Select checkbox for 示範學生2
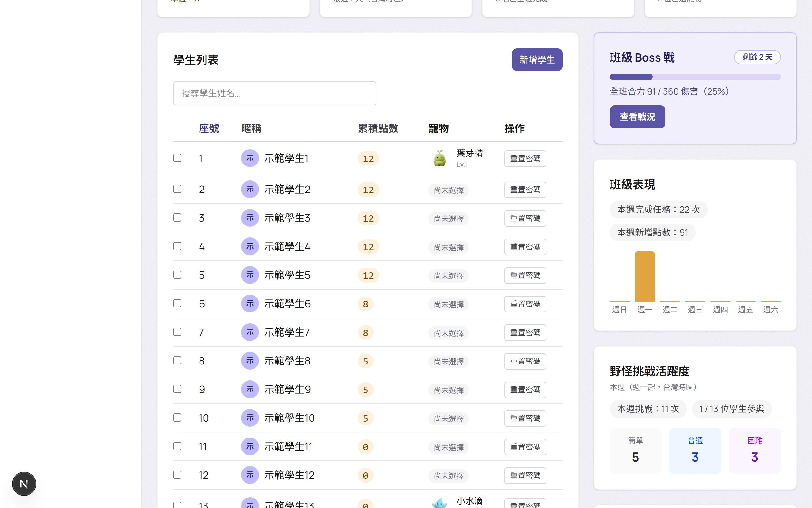The height and width of the screenshot is (508, 812). [177, 189]
